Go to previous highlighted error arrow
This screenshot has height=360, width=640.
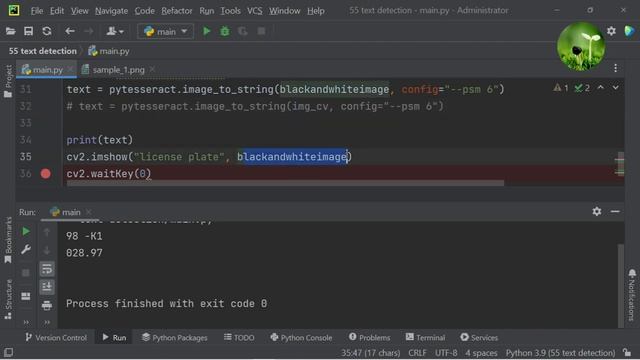coord(600,88)
